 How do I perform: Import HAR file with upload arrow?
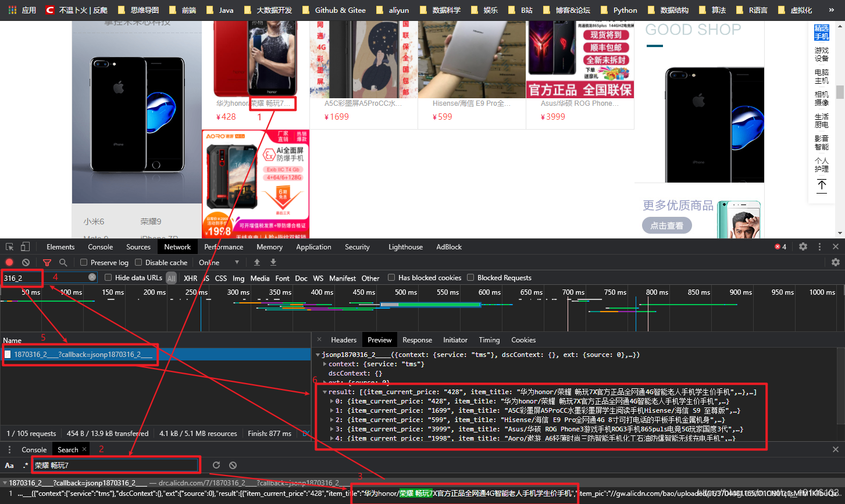[x=257, y=262]
